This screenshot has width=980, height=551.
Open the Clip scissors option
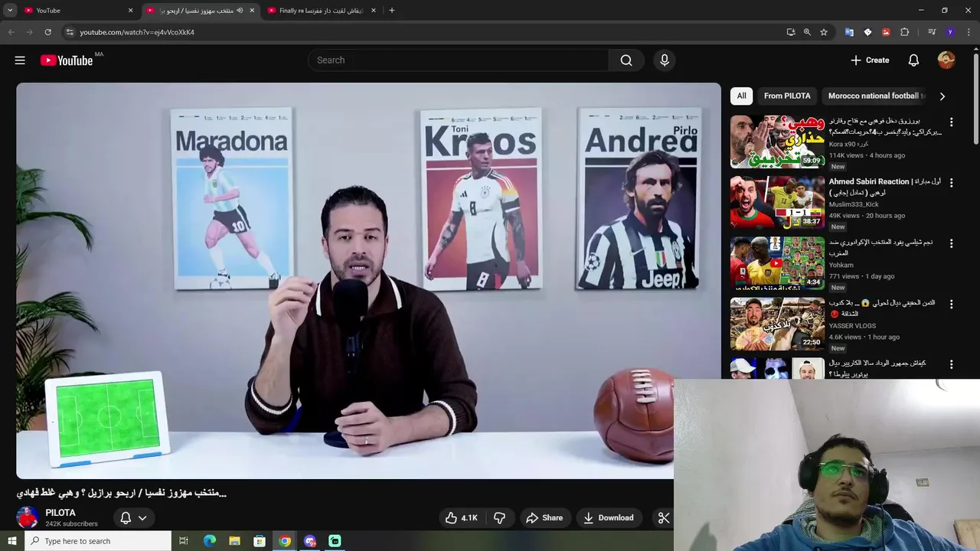click(664, 518)
